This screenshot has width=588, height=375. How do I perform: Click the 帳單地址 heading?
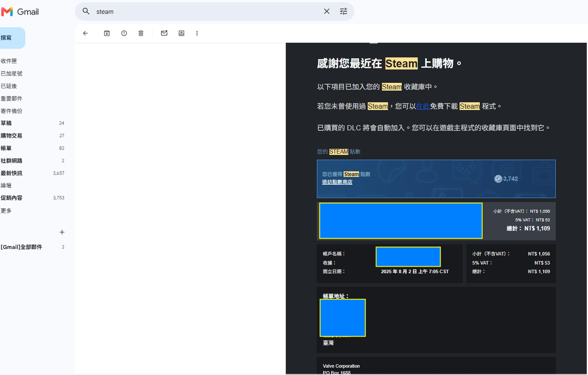click(x=336, y=296)
